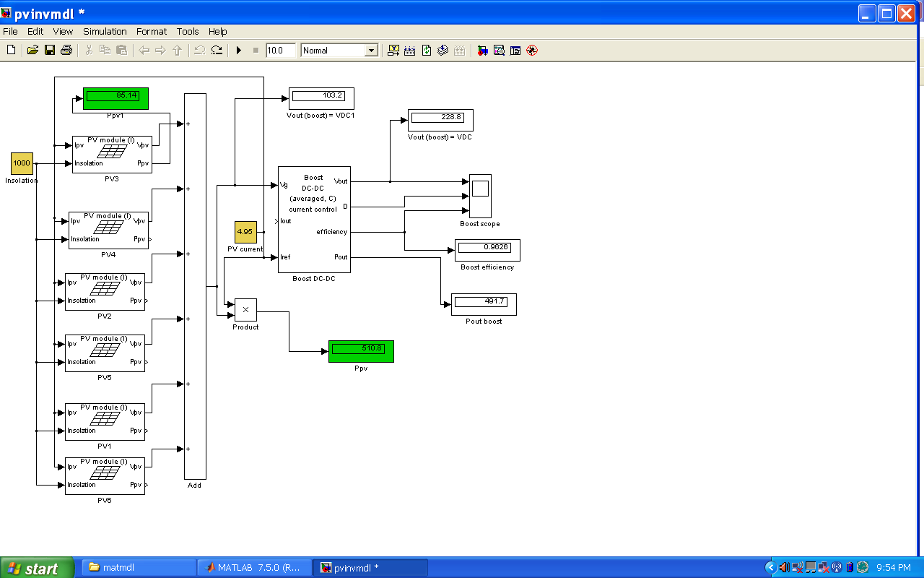Open the Simulation menu

tap(105, 32)
